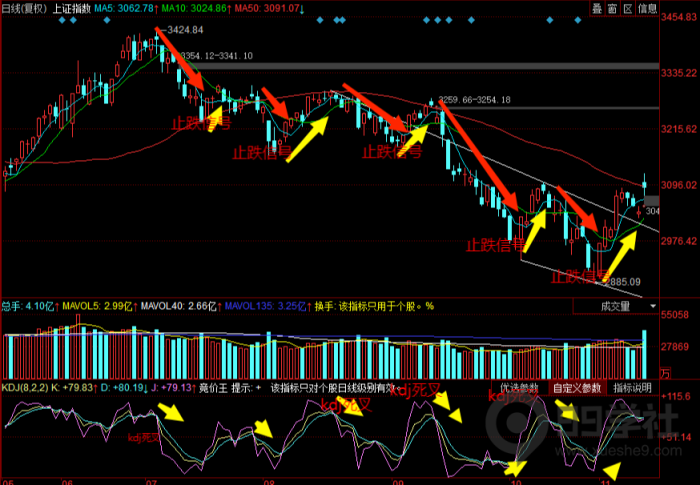This screenshot has width=700, height=485.
Task: Select the 优选参数 tab
Action: [519, 388]
